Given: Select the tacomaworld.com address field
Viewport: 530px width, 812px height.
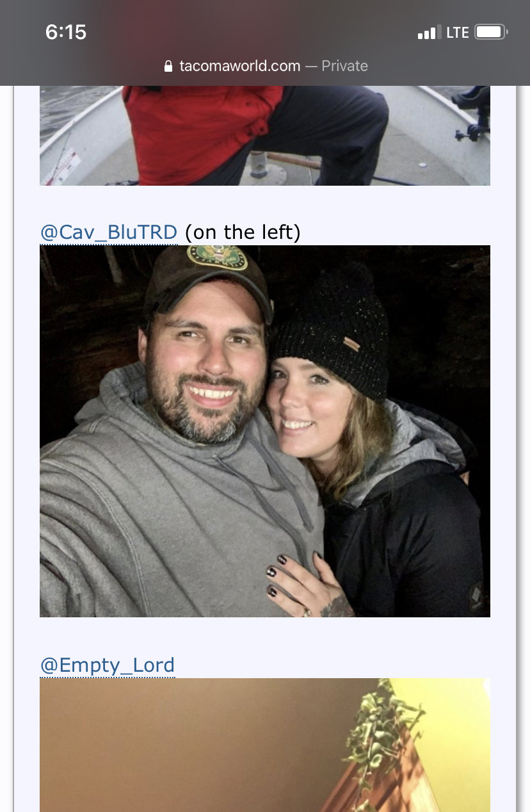Looking at the screenshot, I should coord(265,66).
